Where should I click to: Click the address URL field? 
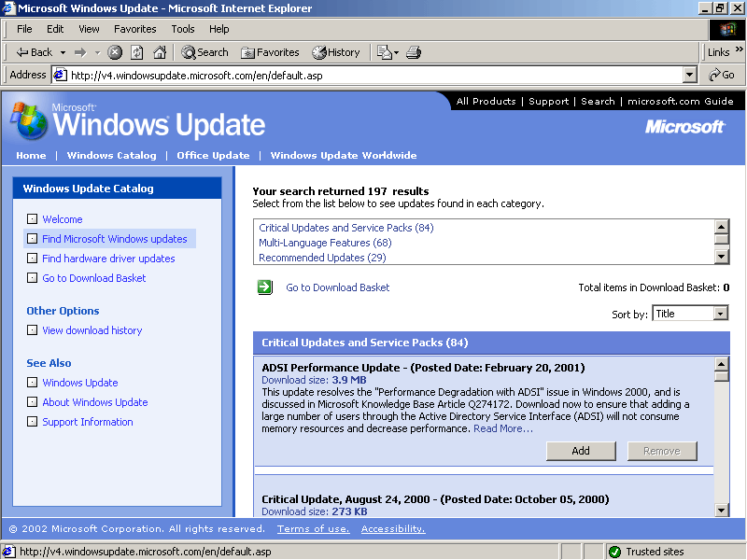373,75
